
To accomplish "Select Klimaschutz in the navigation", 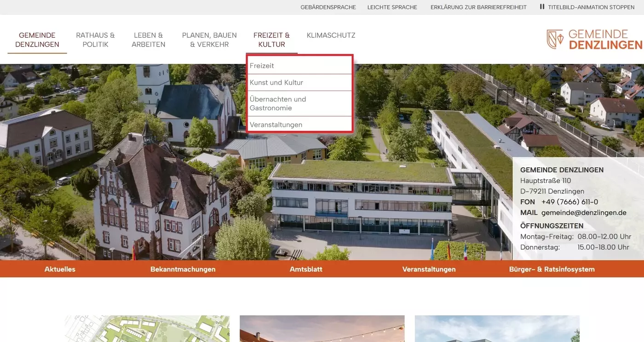I will [331, 35].
